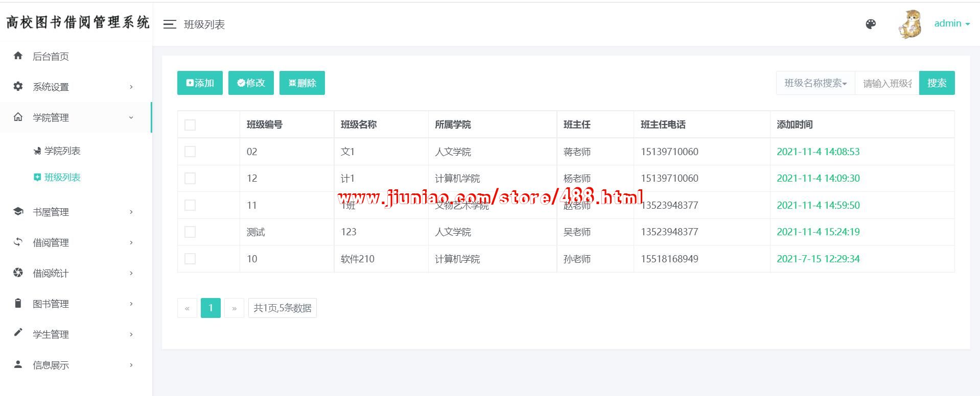Collapse the 学院管理 submenu chevron
This screenshot has width=980, height=396.
tap(131, 117)
